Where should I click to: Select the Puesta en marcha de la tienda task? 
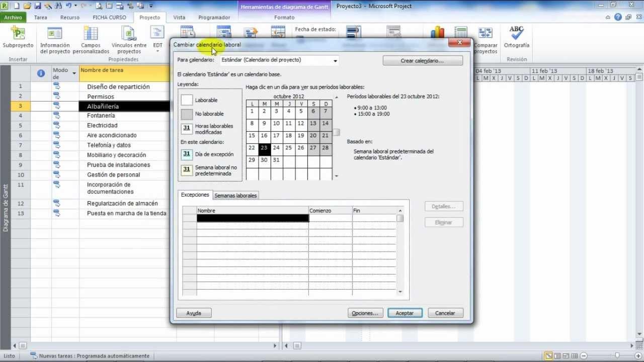click(126, 213)
